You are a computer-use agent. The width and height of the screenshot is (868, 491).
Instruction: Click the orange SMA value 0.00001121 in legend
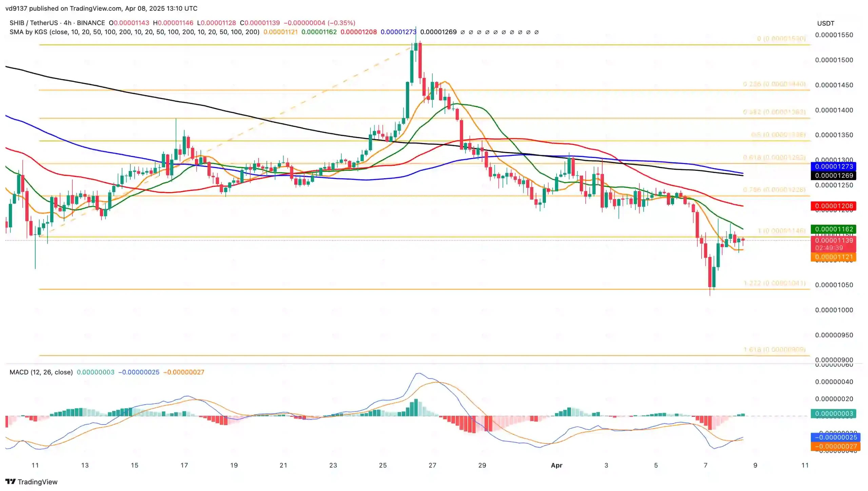(280, 32)
